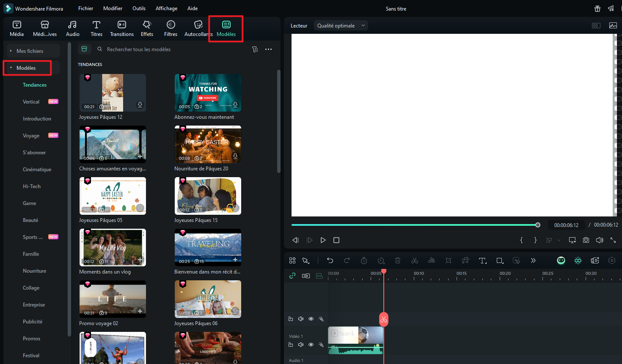
Task: Select the Introduction template category
Action: click(37, 119)
